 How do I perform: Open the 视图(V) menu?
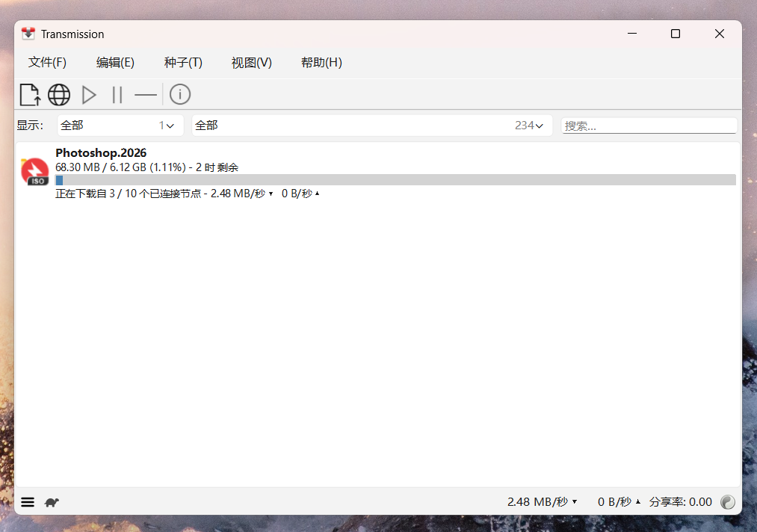pos(251,63)
